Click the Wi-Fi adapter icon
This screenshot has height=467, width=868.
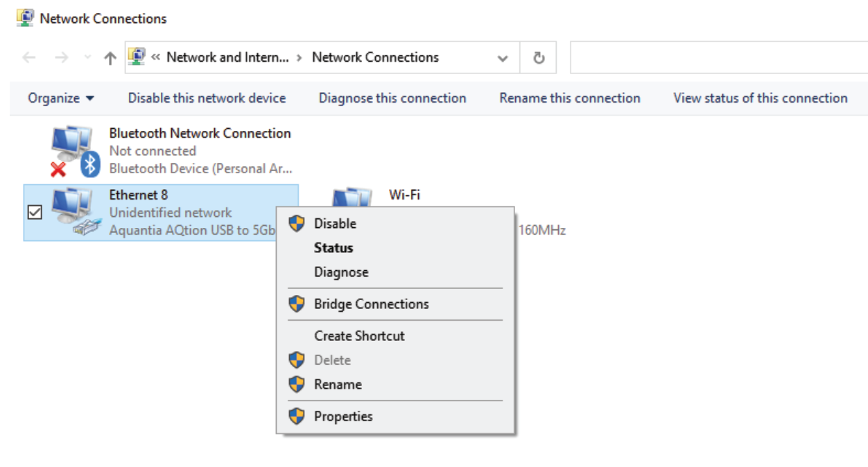point(352,197)
